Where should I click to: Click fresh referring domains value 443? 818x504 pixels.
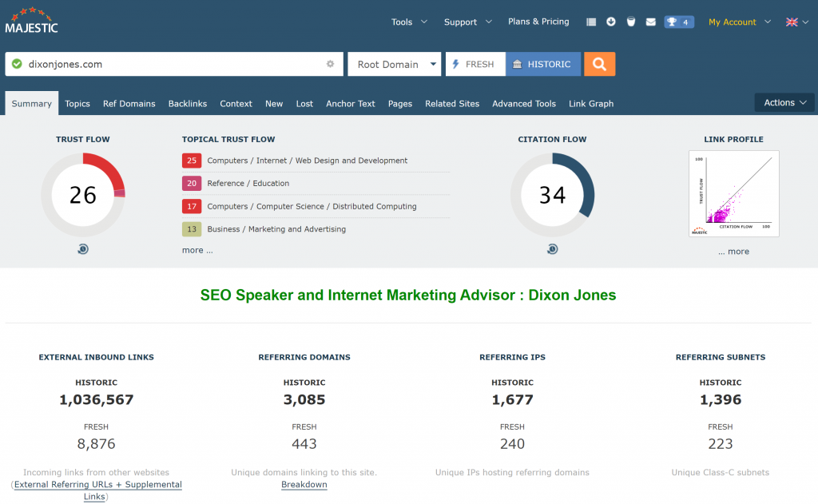(x=304, y=444)
